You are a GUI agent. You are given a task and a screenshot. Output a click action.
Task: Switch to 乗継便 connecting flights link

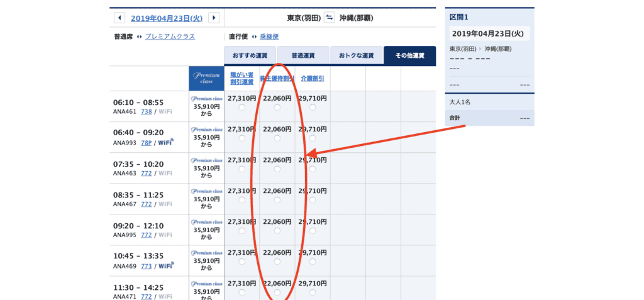click(x=269, y=36)
